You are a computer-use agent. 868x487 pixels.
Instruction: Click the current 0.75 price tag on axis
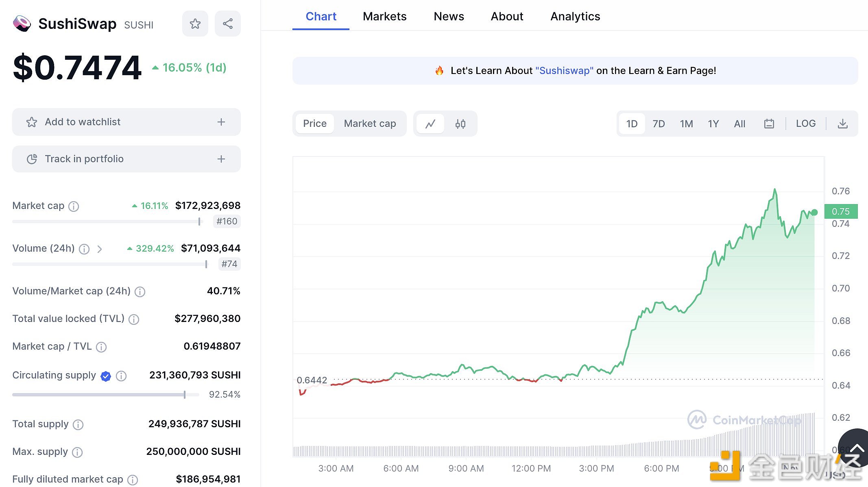pos(841,211)
